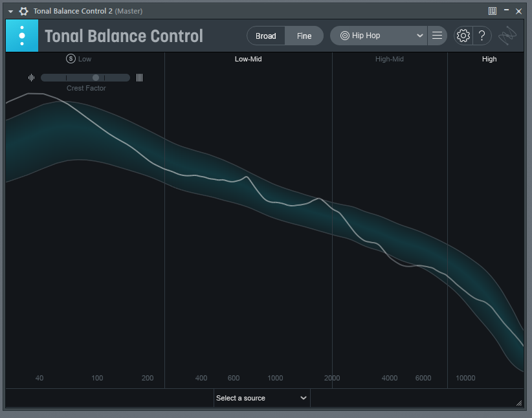Click the 200 frequency label

click(148, 378)
